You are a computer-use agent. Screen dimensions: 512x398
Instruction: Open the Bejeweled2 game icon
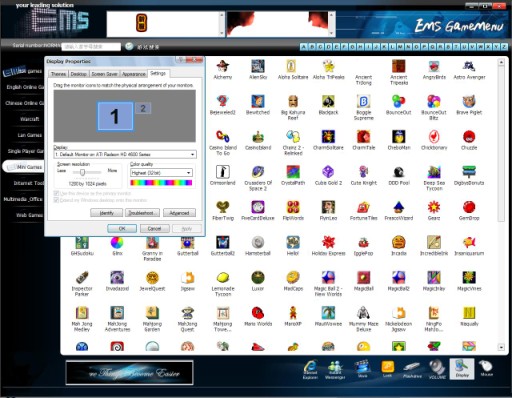click(x=223, y=105)
